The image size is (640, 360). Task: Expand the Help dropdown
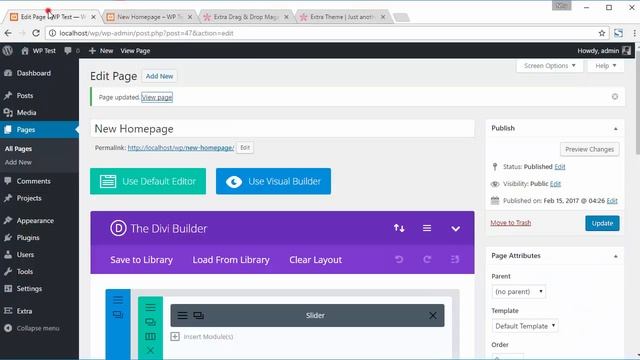(x=605, y=66)
